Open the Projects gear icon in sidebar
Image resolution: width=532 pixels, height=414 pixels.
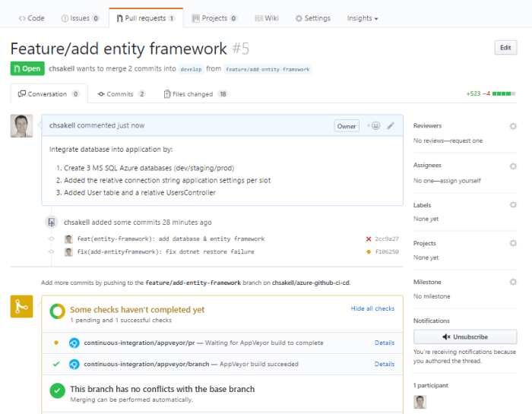(x=513, y=244)
